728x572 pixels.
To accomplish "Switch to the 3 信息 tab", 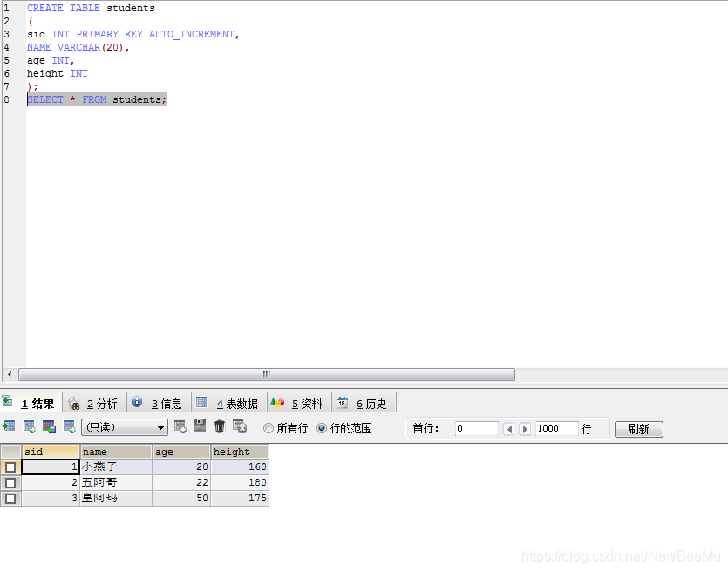I will coord(160,403).
